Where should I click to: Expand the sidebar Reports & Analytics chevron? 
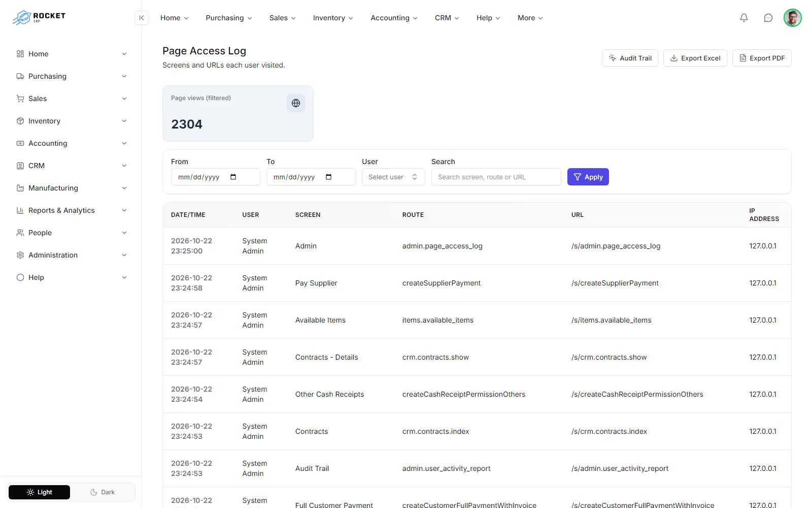click(x=124, y=210)
